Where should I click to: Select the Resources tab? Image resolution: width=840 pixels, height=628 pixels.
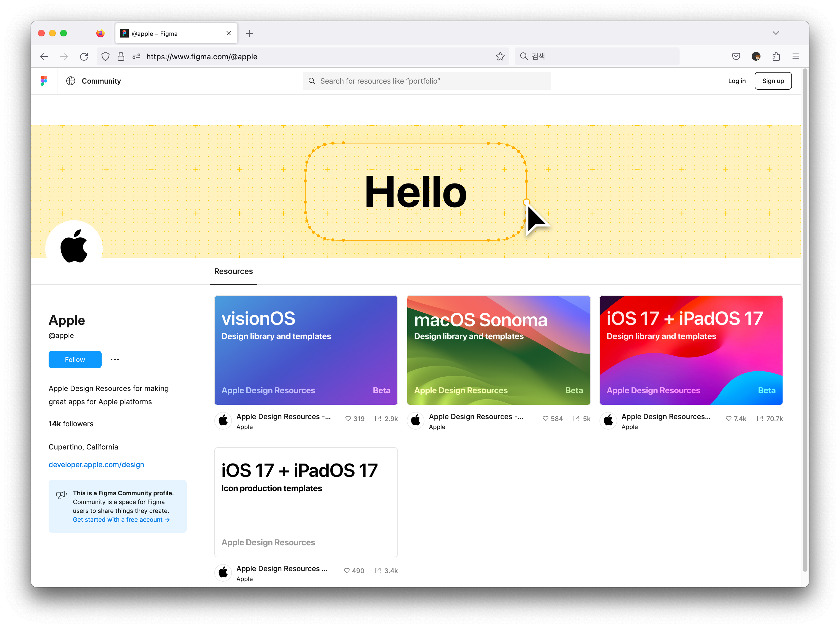pyautogui.click(x=233, y=271)
